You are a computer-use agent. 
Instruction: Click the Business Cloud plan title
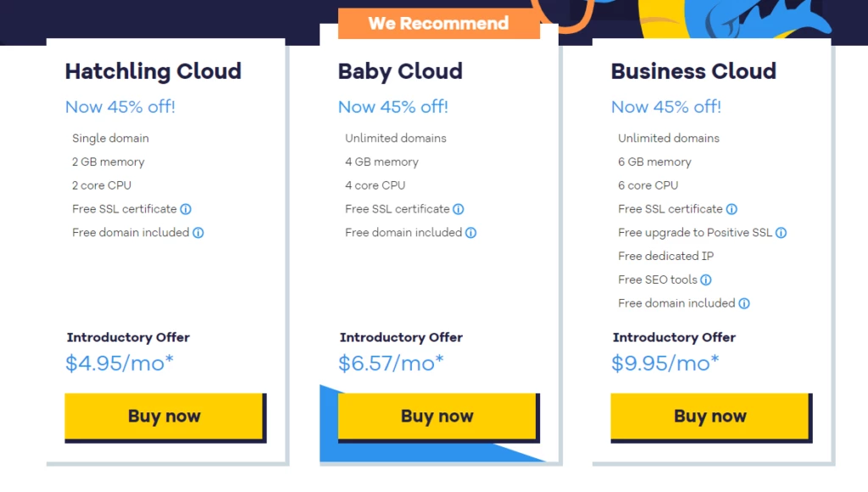[x=693, y=71]
